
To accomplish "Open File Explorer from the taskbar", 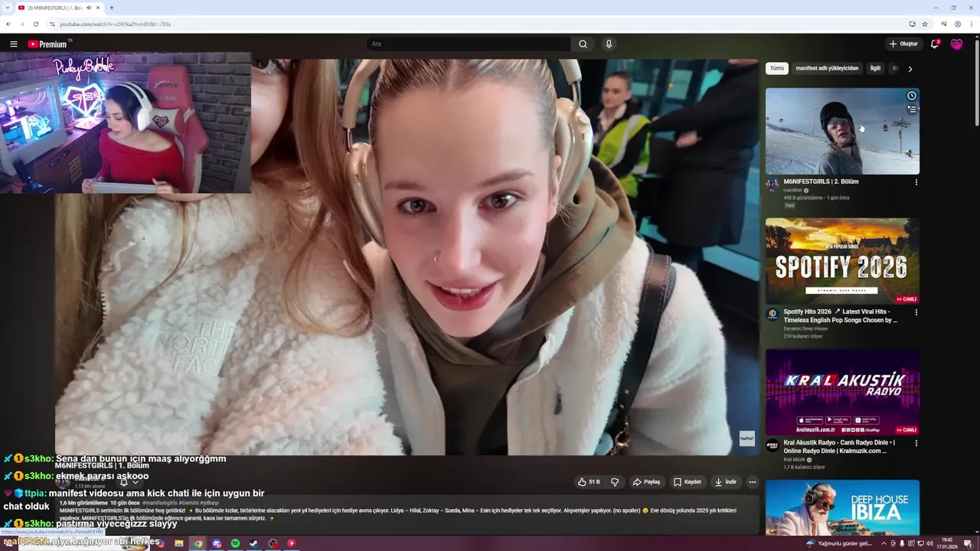I will 178,543.
